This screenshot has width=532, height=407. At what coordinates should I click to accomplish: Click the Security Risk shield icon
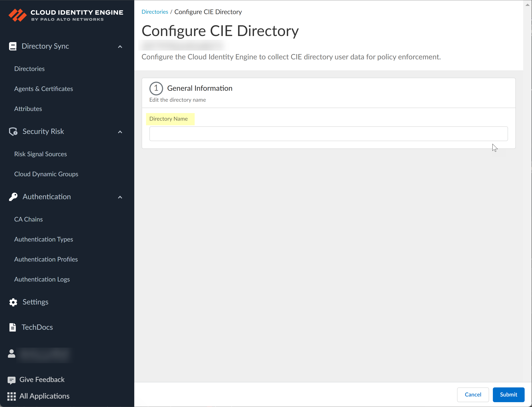(x=13, y=132)
